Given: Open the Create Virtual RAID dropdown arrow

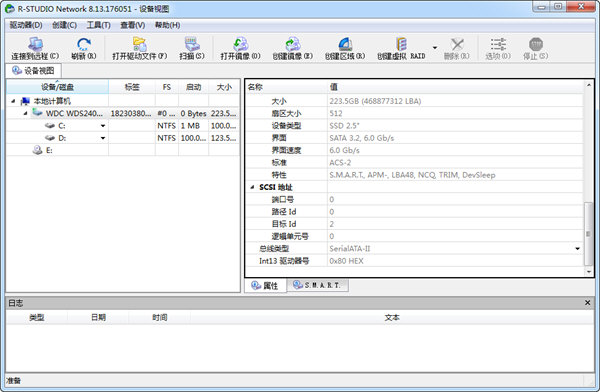Looking at the screenshot, I should point(435,48).
